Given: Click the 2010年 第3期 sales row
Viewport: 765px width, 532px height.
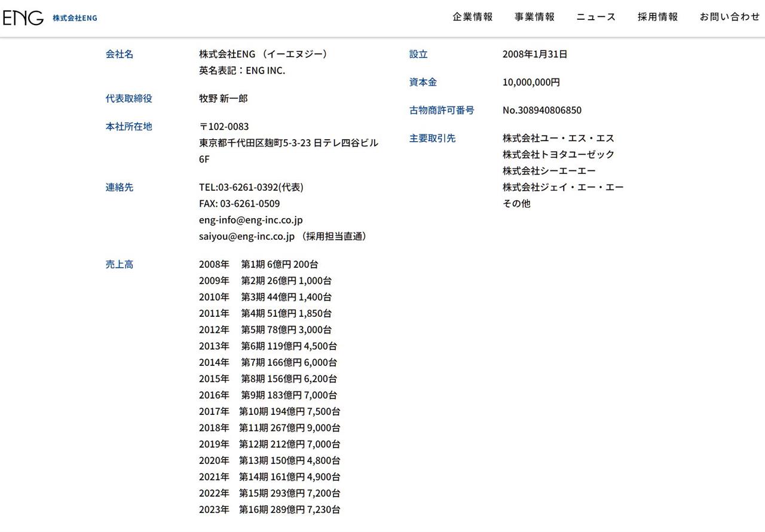Looking at the screenshot, I should coord(265,296).
